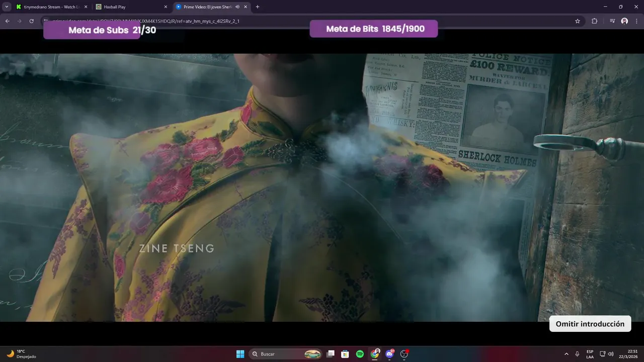Click the Meta de Bits 1845/1900 banner
The width and height of the screenshot is (644, 362).
tap(374, 29)
